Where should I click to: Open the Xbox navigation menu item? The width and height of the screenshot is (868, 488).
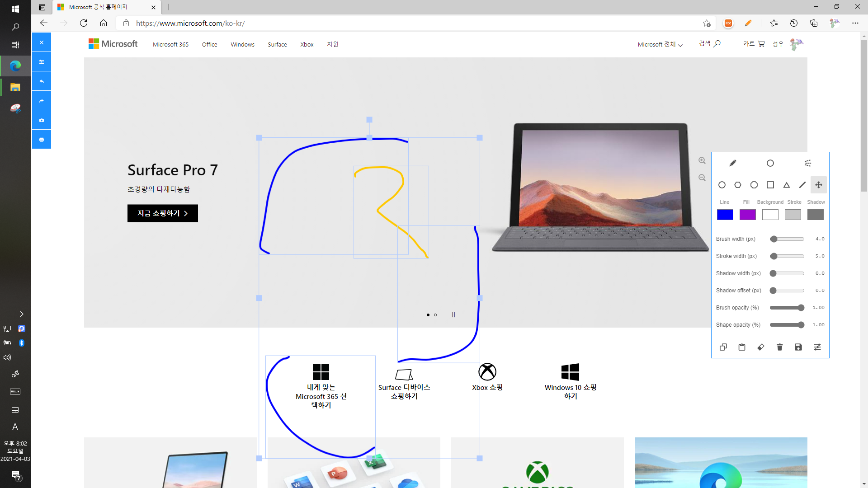click(307, 44)
